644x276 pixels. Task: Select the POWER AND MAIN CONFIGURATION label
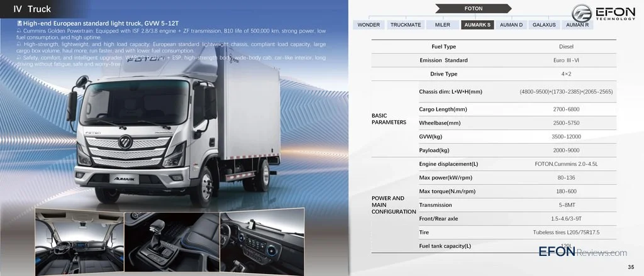(394, 204)
